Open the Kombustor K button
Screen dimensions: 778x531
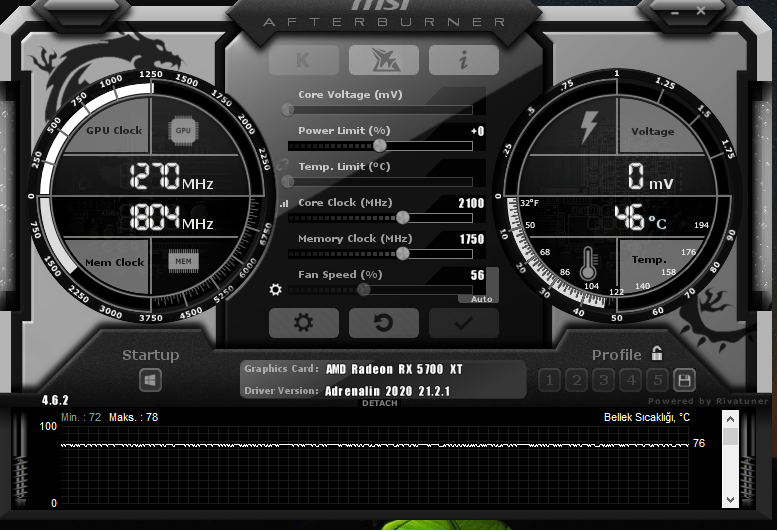point(304,60)
